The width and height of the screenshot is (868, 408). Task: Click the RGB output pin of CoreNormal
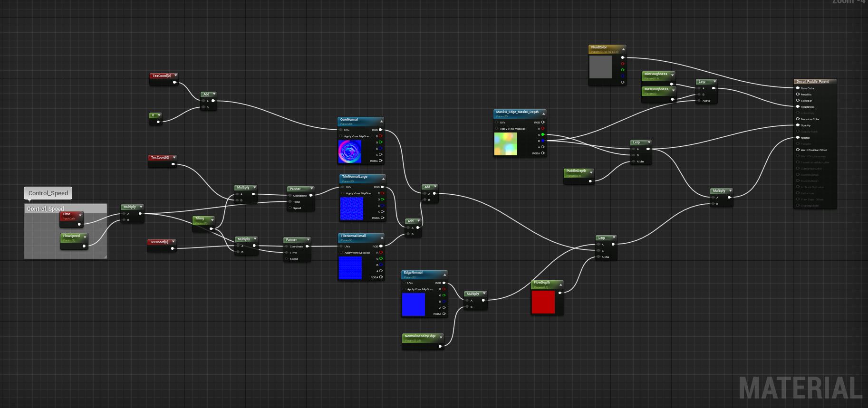point(380,130)
